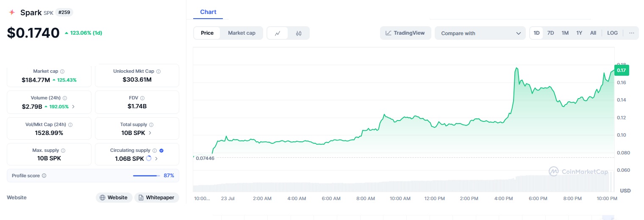
Task: Click the 1528.99% Vol/Mkt Cap value
Action: point(49,133)
